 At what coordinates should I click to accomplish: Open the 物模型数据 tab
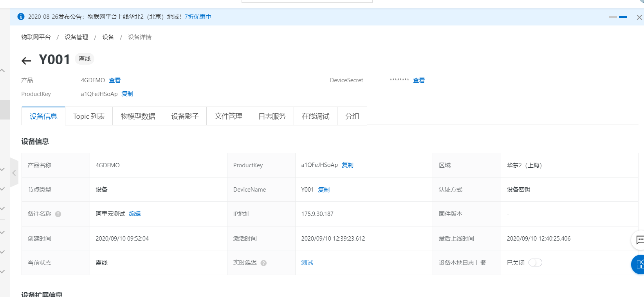138,116
